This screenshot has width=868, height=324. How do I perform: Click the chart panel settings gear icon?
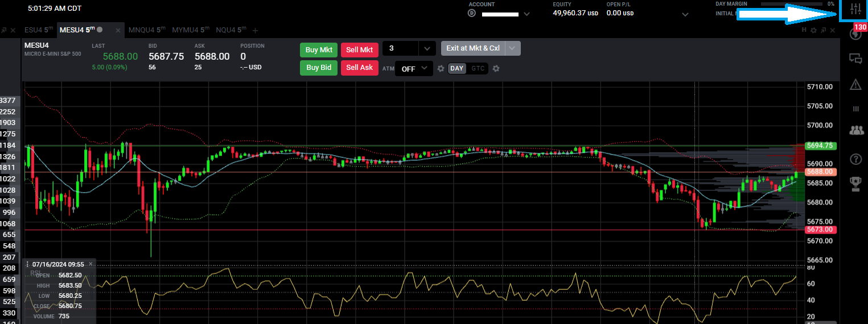click(x=814, y=30)
